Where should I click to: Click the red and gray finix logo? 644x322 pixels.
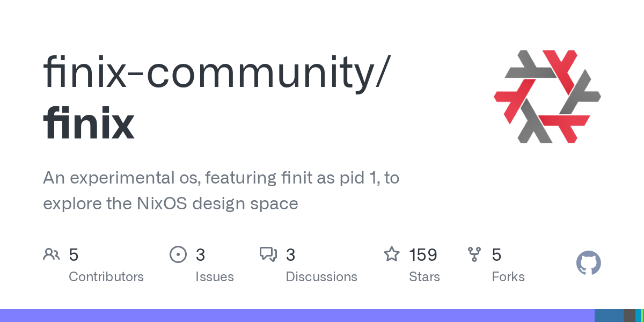point(547,97)
